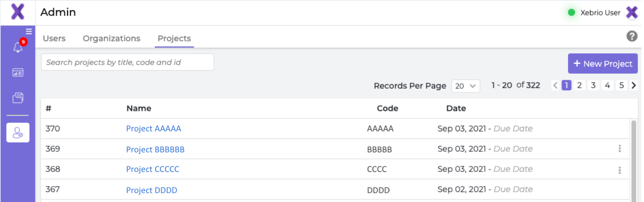
Task: Open the projects folder icon in sidebar
Action: [18, 98]
